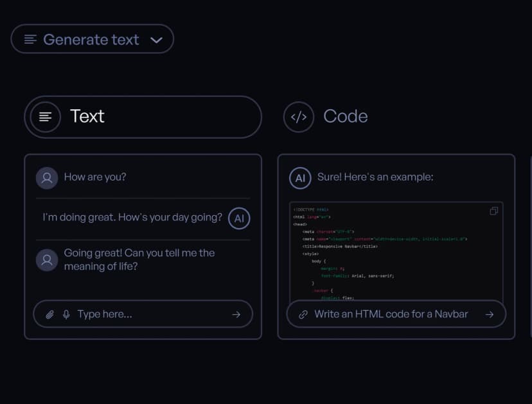Click the AI avatar beside "I'm doing great"
The width and height of the screenshot is (532, 404).
(x=239, y=218)
